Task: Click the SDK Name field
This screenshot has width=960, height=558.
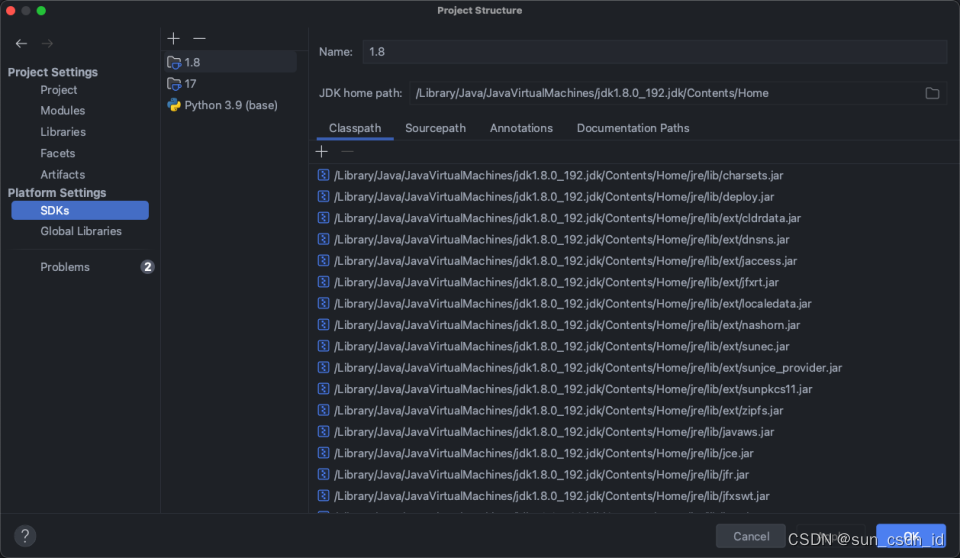Action: [x=654, y=52]
